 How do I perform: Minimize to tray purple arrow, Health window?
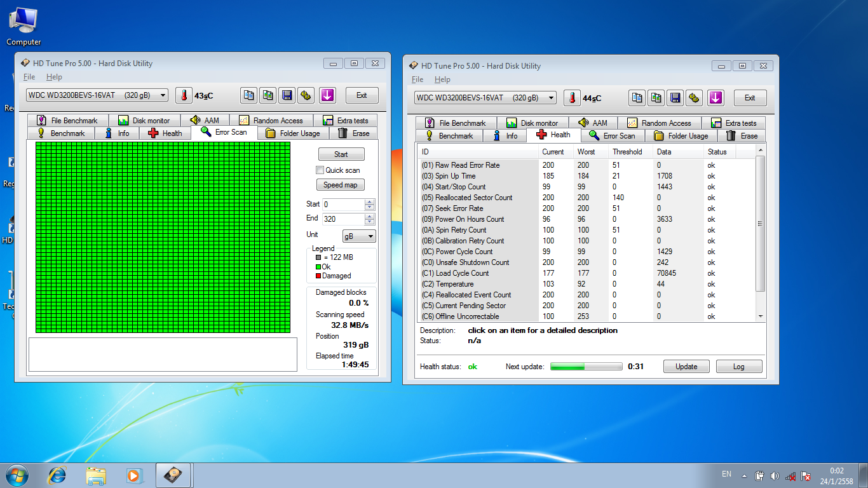click(x=715, y=98)
